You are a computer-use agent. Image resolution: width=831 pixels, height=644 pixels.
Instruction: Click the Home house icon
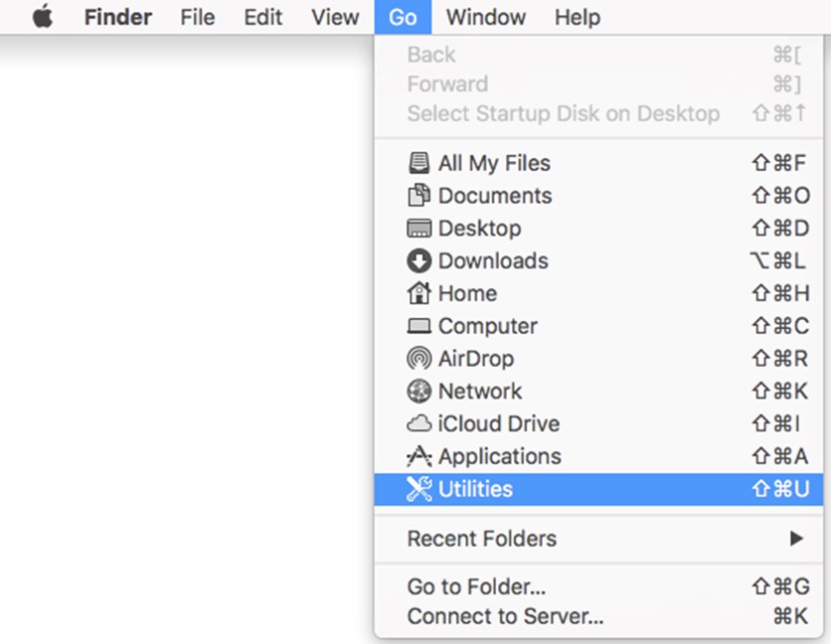(419, 293)
